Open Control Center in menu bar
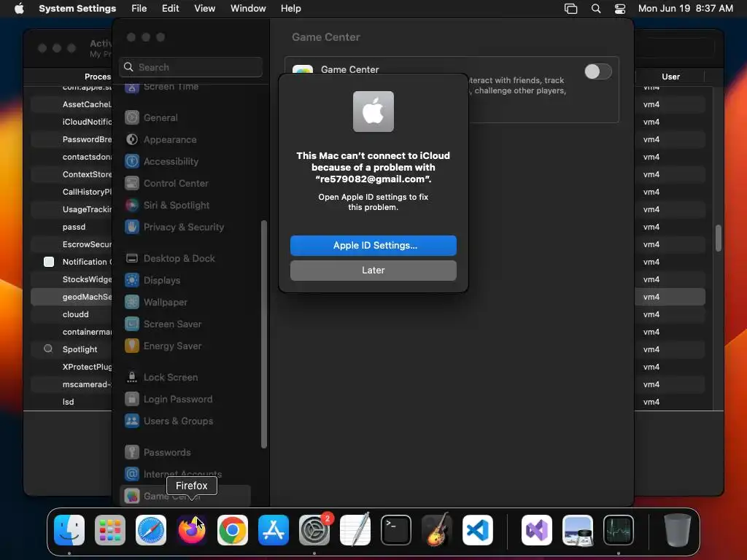 pyautogui.click(x=620, y=9)
